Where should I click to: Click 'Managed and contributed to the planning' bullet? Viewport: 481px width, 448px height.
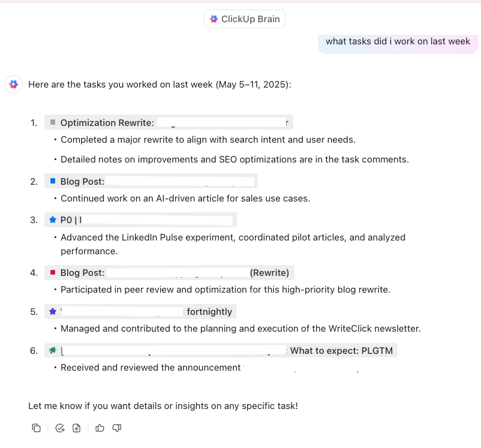click(x=240, y=329)
